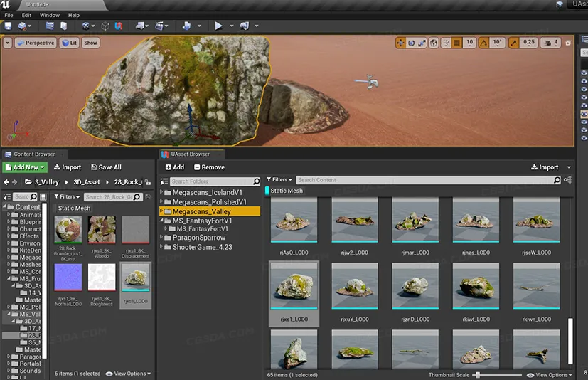Viewport: 588px width, 380px height.
Task: Open UAsset Browser View Options
Action: click(x=550, y=375)
